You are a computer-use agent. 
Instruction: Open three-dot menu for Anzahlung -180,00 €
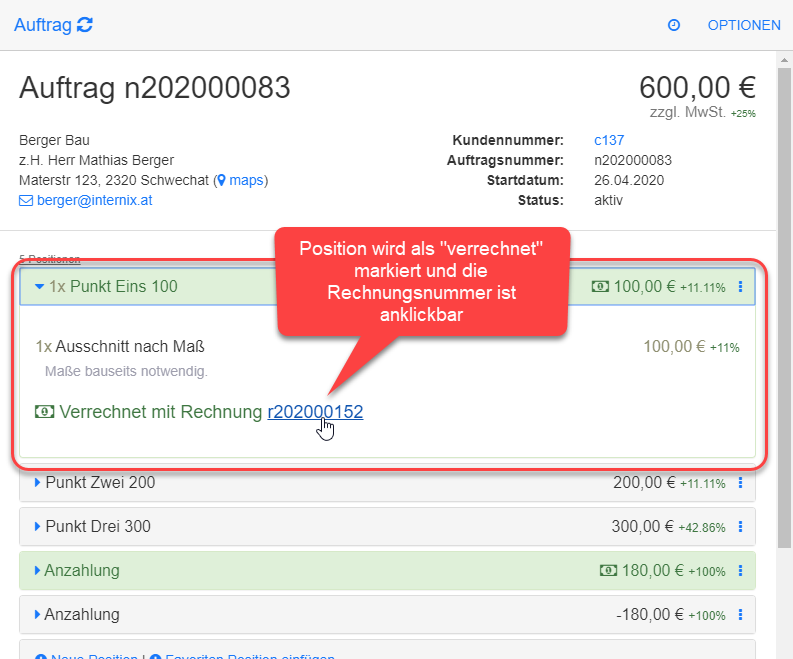[x=740, y=614]
